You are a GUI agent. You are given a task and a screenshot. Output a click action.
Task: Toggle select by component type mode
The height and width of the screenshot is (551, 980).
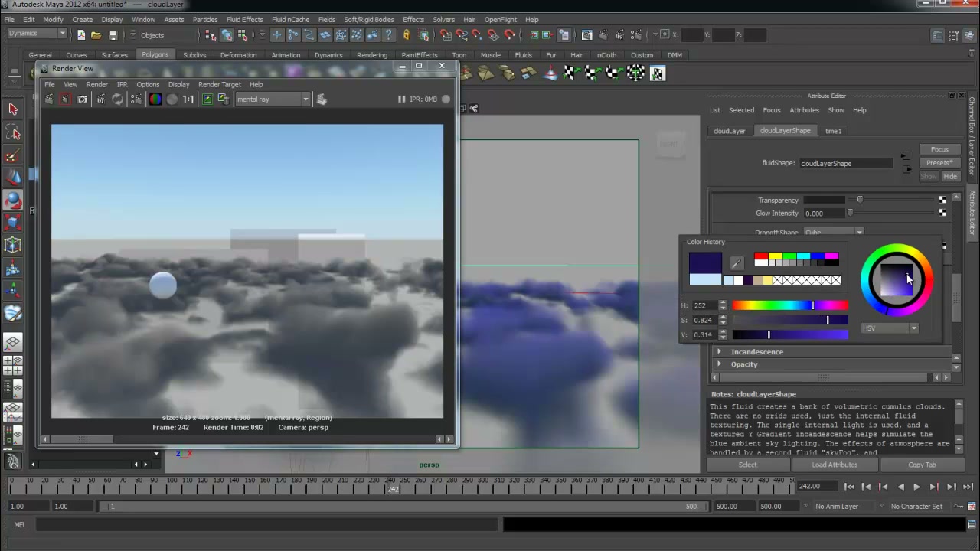(243, 34)
